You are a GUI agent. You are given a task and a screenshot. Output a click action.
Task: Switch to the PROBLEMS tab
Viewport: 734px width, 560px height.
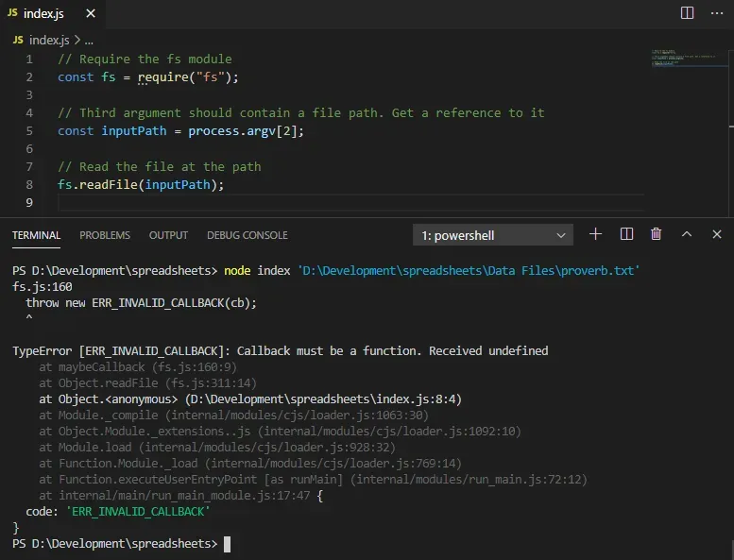point(105,235)
